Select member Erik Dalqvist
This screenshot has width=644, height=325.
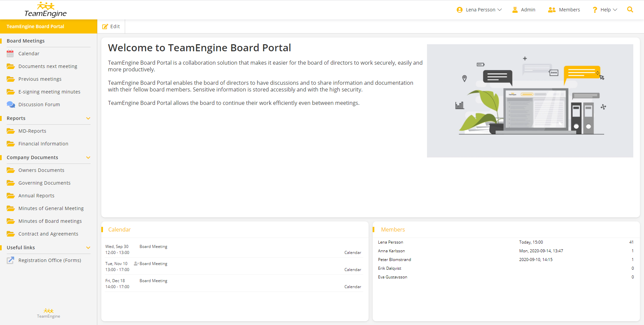[x=389, y=268]
